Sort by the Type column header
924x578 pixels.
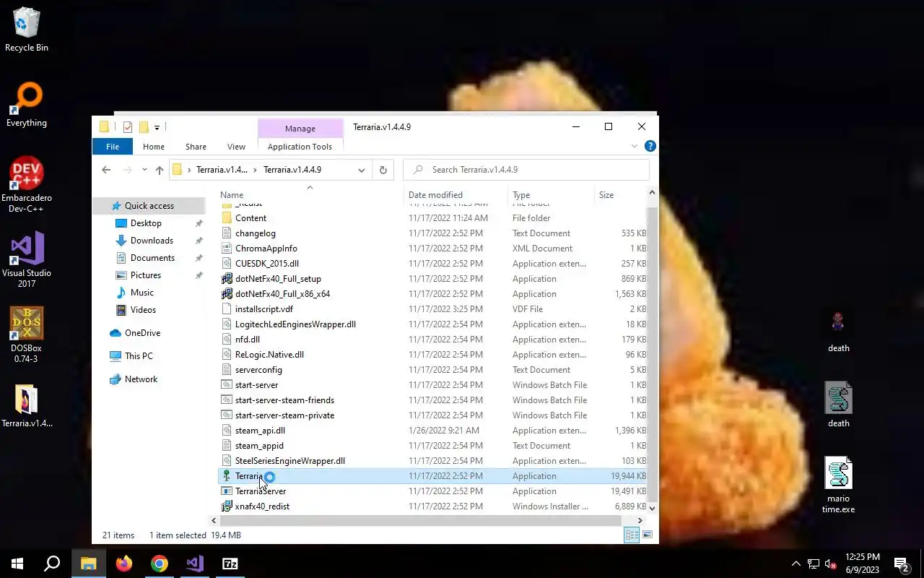(x=552, y=195)
